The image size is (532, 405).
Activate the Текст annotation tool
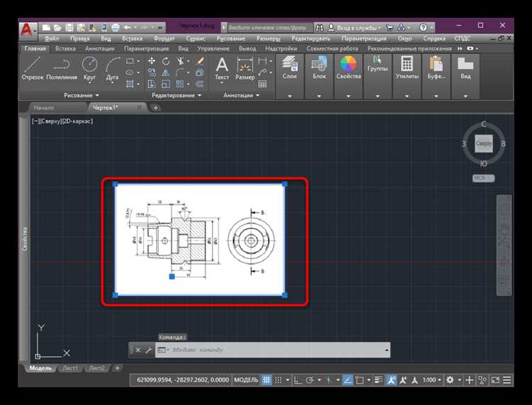(222, 69)
